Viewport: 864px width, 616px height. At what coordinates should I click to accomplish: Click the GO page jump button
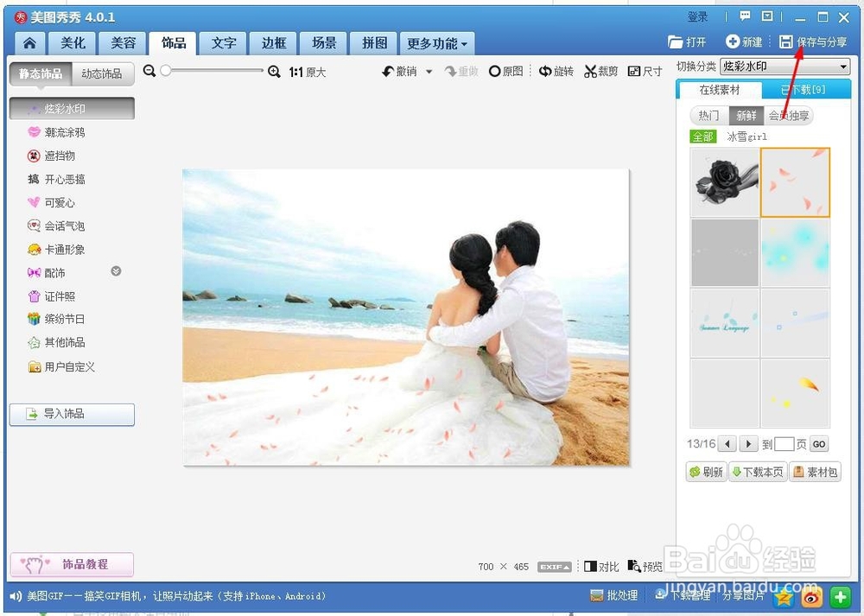(819, 444)
